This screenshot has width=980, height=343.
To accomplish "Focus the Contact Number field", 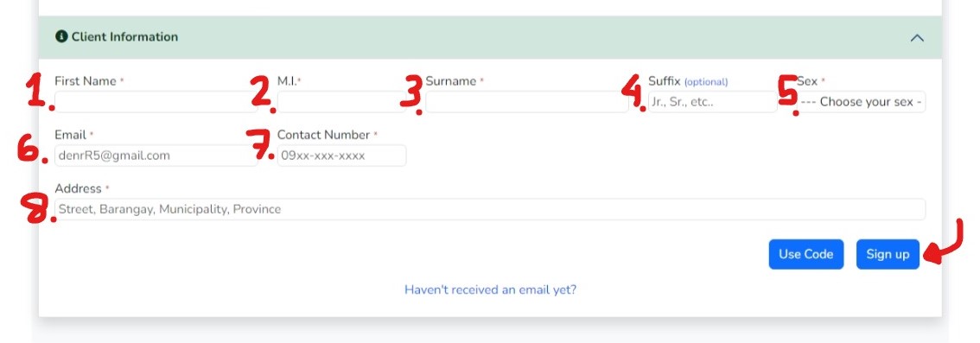I will (341, 156).
